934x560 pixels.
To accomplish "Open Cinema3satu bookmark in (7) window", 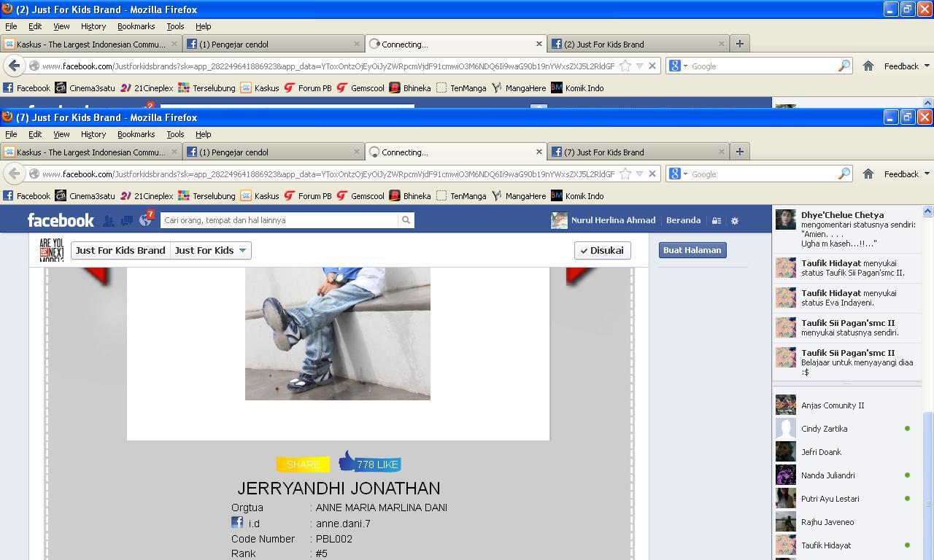I will [x=85, y=195].
